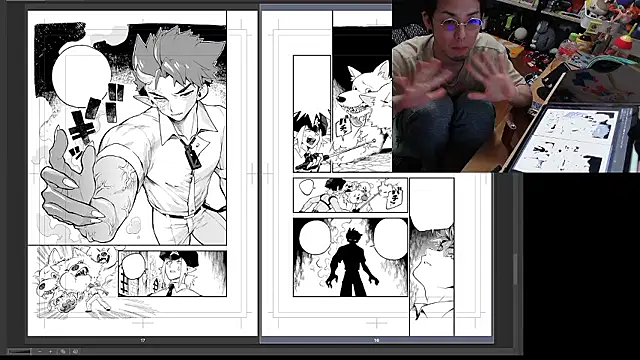Click the small staff-fight strip panel

[x=350, y=195]
